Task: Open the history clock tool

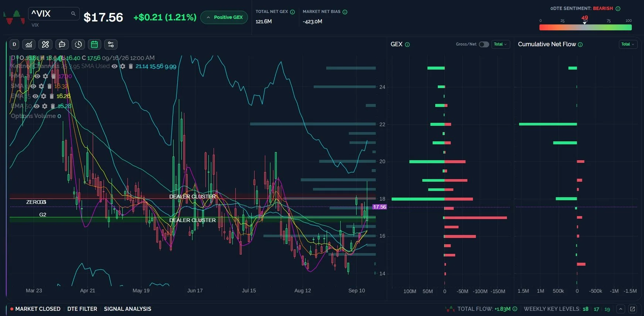Action: point(78,44)
